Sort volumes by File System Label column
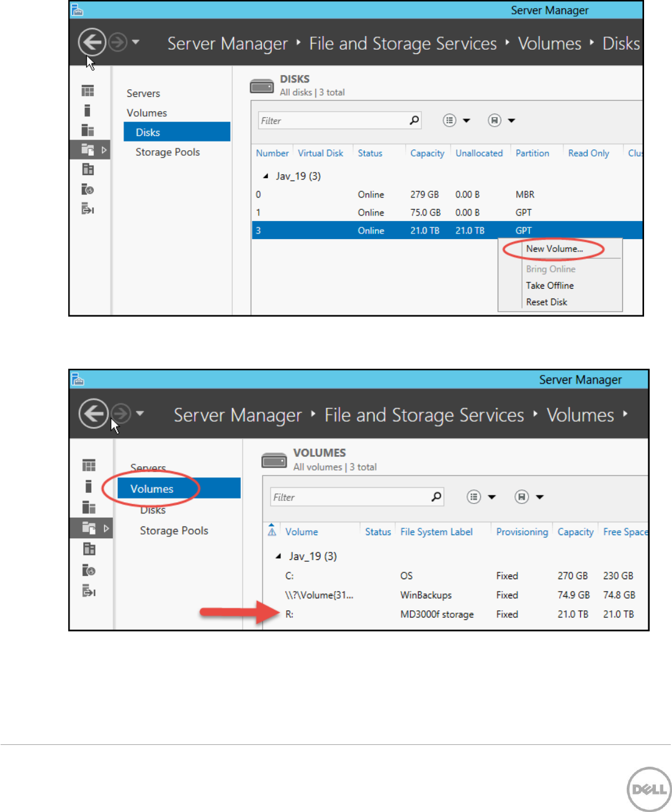The height and width of the screenshot is (812, 672). point(436,532)
